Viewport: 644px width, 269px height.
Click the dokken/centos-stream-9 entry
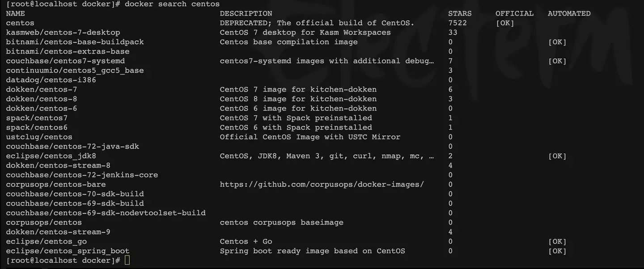coord(58,232)
